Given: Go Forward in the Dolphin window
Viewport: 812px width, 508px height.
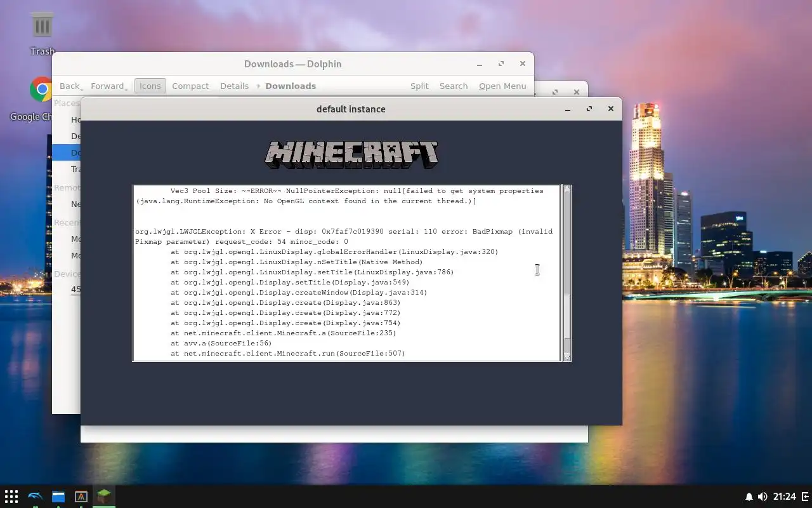Looking at the screenshot, I should tap(109, 86).
